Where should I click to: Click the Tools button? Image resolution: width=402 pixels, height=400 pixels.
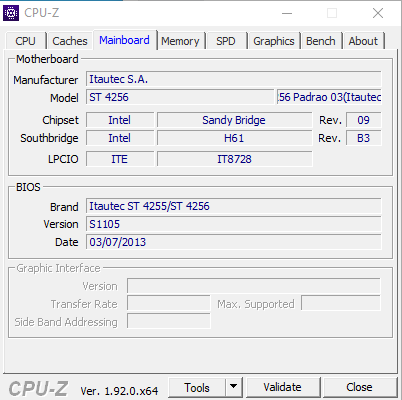[x=197, y=387]
